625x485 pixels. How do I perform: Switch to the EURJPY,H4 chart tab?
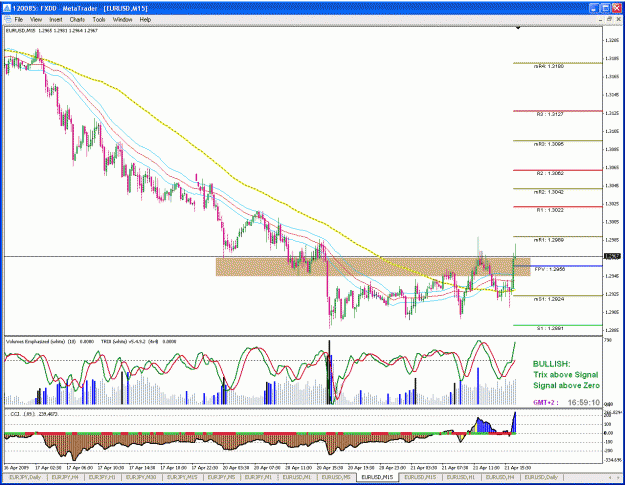[x=65, y=477]
